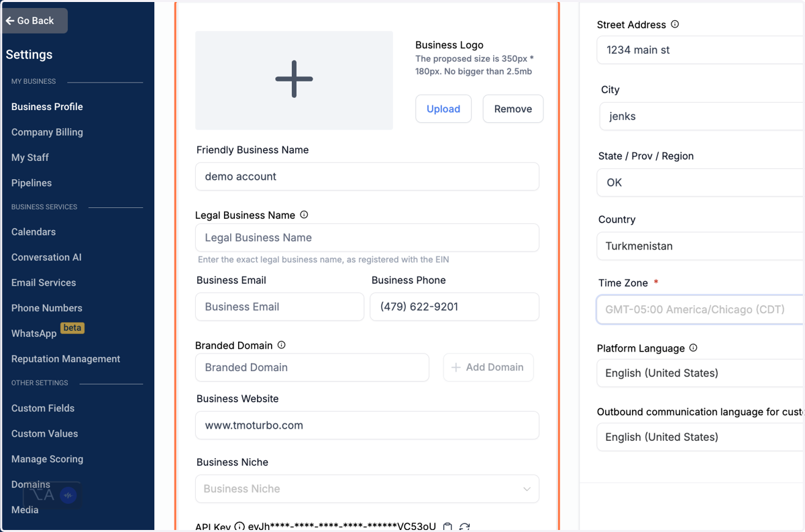805x532 pixels.
Task: Open Custom Fields settings
Action: coord(43,409)
